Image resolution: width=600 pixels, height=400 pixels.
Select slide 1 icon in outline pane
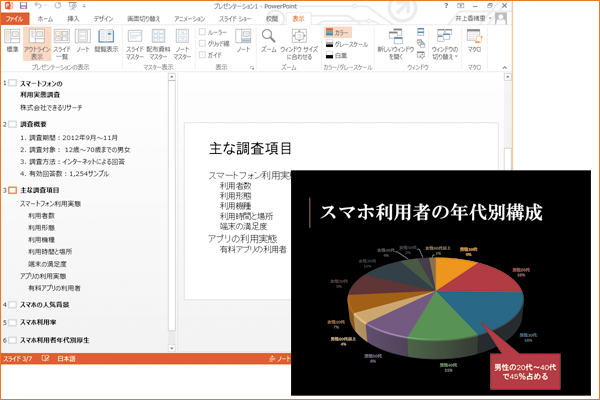(x=13, y=83)
